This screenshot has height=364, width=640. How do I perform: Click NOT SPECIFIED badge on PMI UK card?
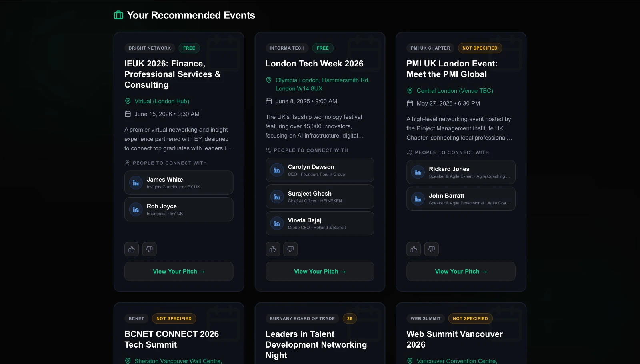point(480,48)
